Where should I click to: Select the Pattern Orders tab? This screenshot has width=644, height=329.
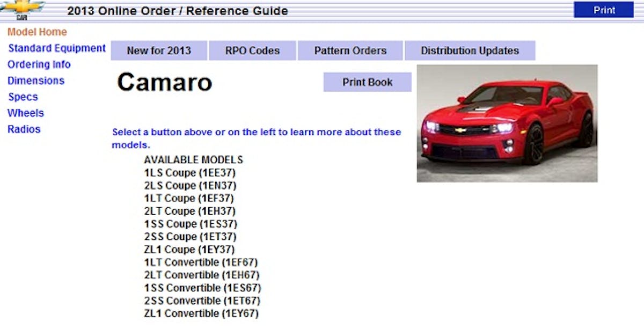(x=350, y=51)
